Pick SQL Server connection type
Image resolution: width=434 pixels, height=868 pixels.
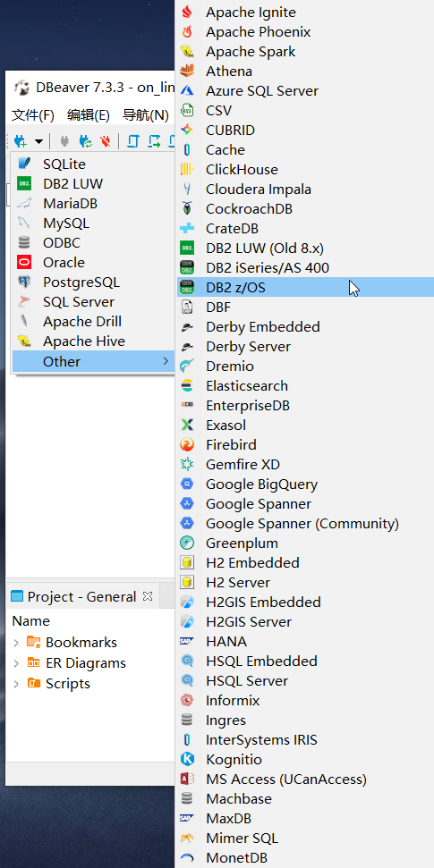(x=93, y=301)
